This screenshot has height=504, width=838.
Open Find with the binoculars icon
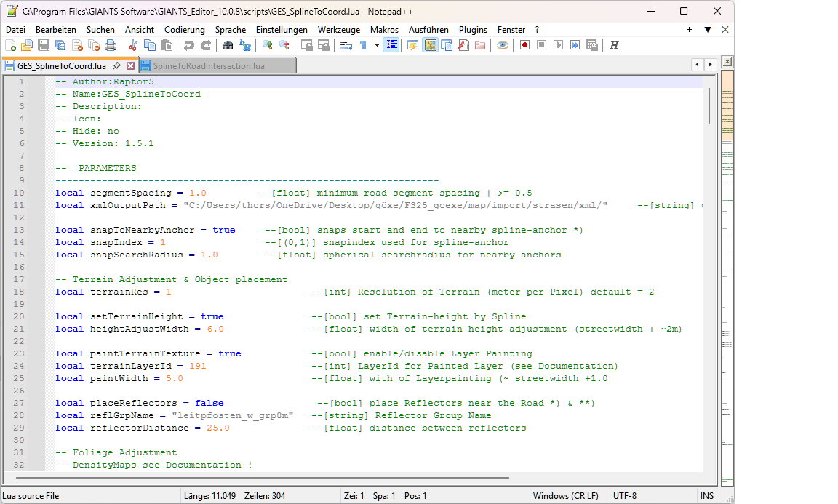pos(228,45)
